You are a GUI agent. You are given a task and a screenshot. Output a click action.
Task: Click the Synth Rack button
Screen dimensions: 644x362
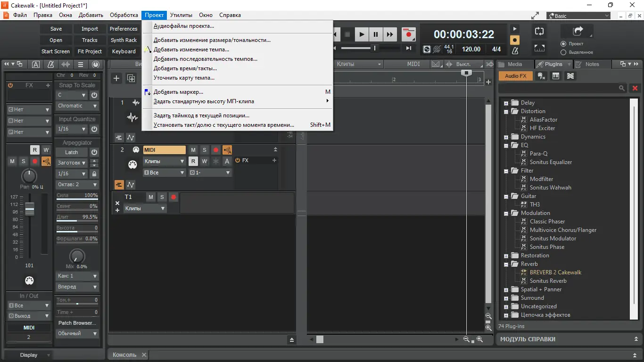point(124,40)
